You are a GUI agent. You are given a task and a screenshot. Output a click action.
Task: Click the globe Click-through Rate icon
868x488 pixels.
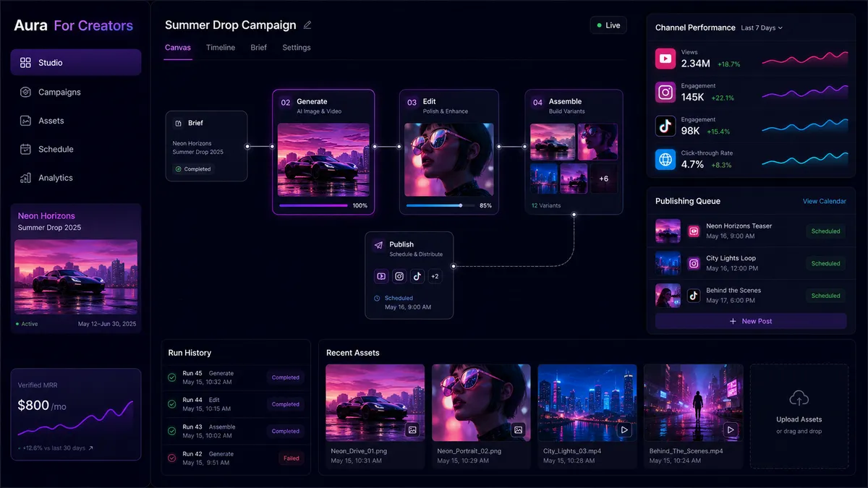pyautogui.click(x=665, y=160)
